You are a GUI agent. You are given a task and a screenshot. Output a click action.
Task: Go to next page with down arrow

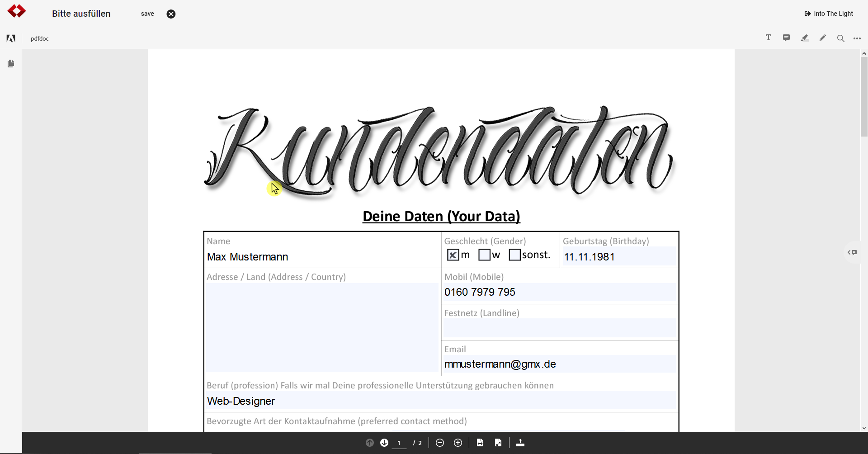click(384, 443)
